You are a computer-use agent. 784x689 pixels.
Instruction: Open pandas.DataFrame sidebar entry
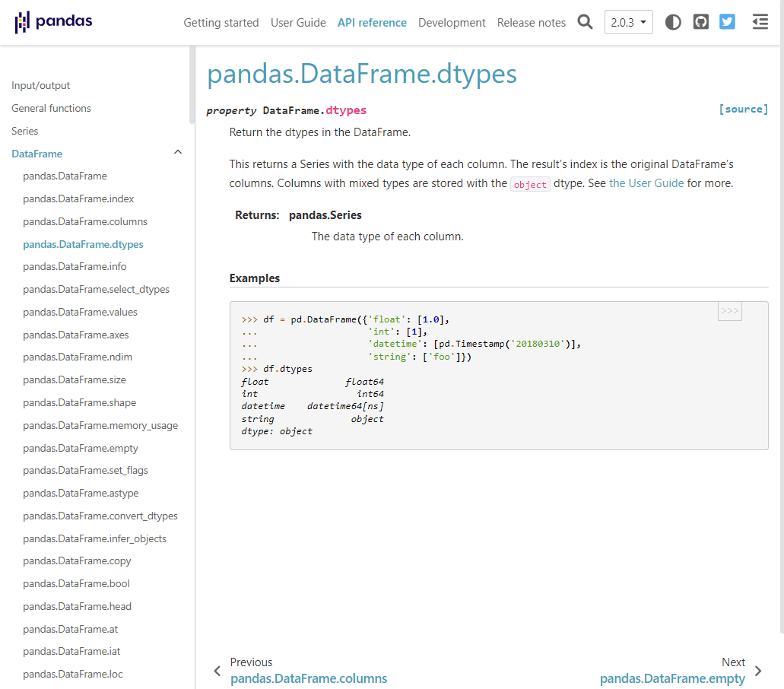click(x=65, y=176)
